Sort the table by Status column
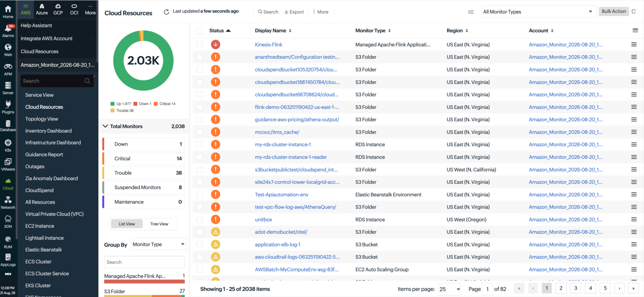 tap(220, 31)
